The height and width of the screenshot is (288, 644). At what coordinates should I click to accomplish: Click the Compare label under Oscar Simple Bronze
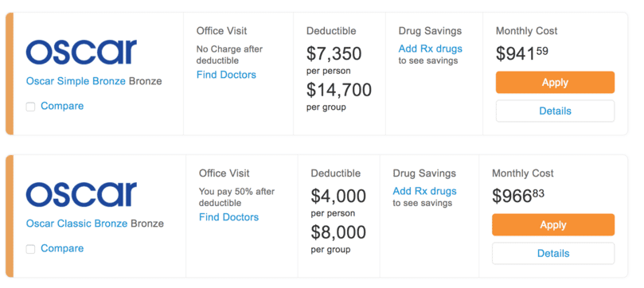point(62,106)
